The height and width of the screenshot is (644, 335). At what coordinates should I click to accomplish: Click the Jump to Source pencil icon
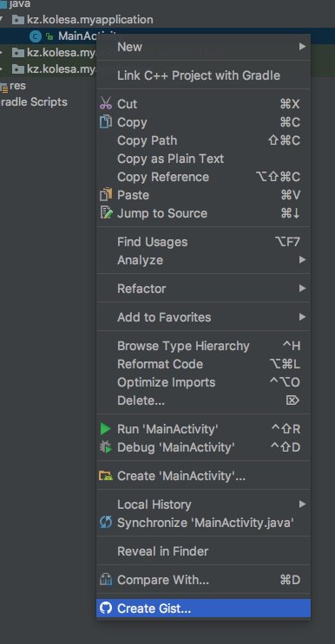coord(106,212)
